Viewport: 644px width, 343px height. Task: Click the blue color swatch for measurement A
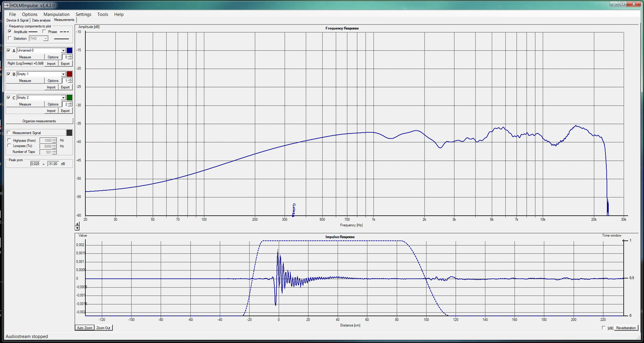pyautogui.click(x=69, y=50)
